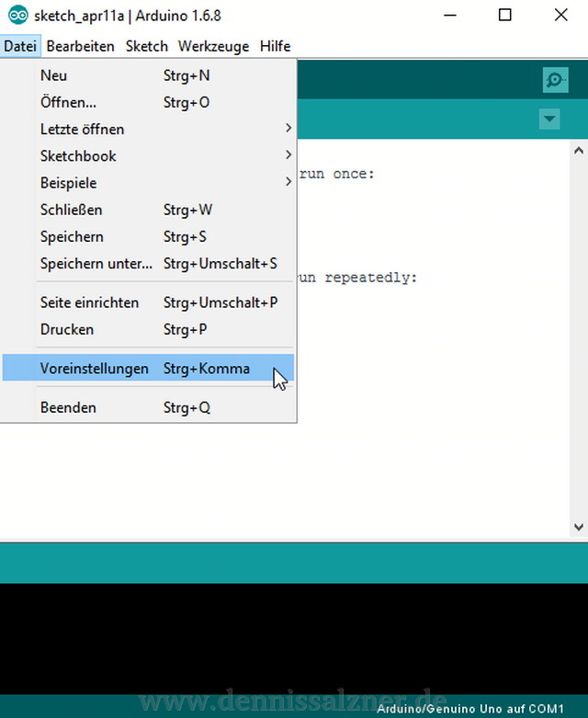Choose Speichern unter... entry
This screenshot has height=718, width=588.
point(148,264)
